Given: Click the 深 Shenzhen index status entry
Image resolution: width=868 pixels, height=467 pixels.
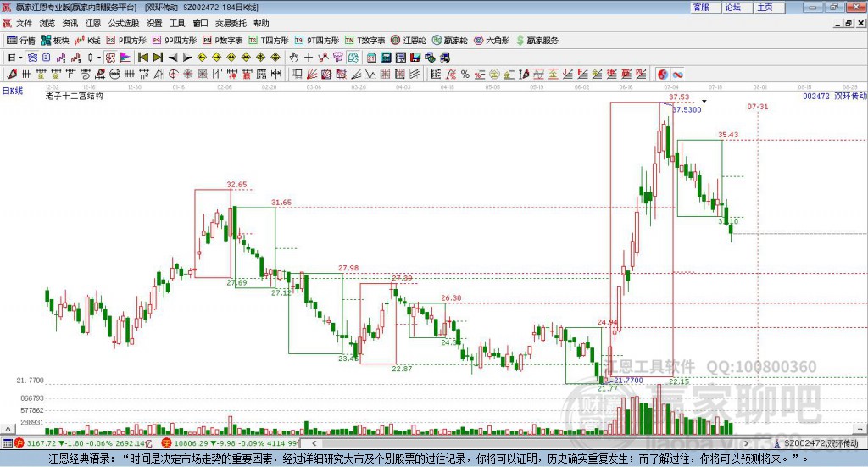Looking at the screenshot, I should point(230,443).
